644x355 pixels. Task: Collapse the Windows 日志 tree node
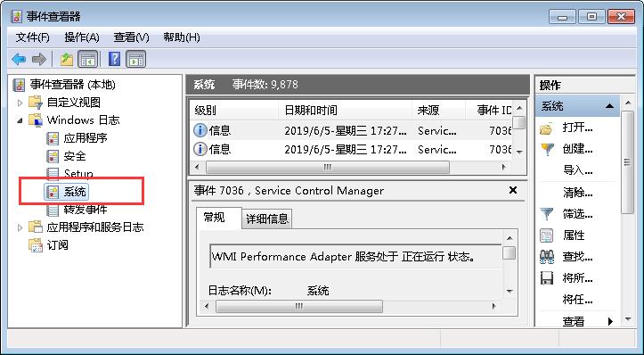pos(20,120)
